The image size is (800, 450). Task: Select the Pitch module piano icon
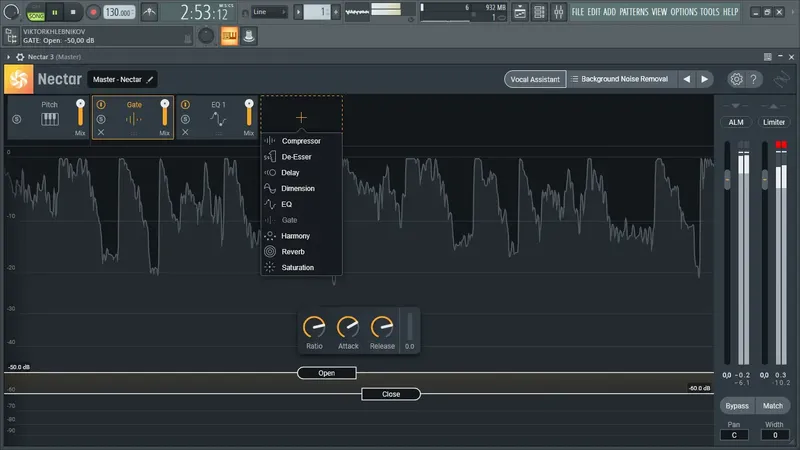[x=49, y=119]
